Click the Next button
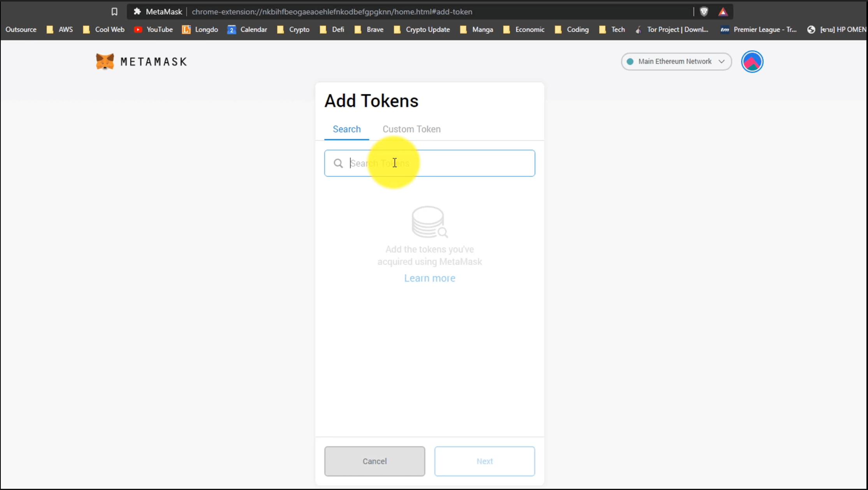868x490 pixels. tap(485, 461)
